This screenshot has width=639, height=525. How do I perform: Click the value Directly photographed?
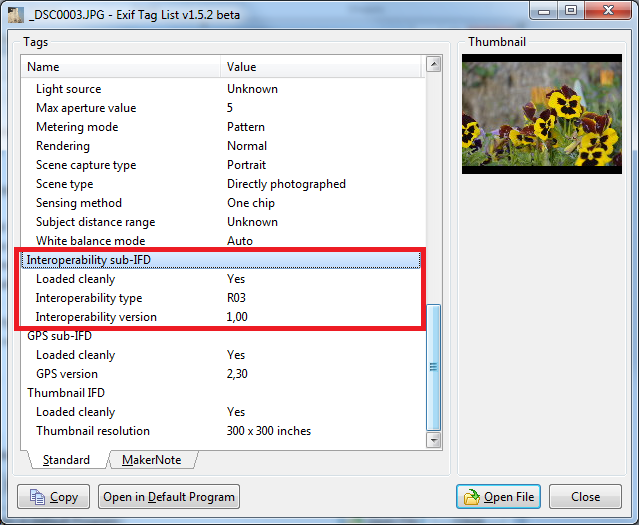point(286,184)
